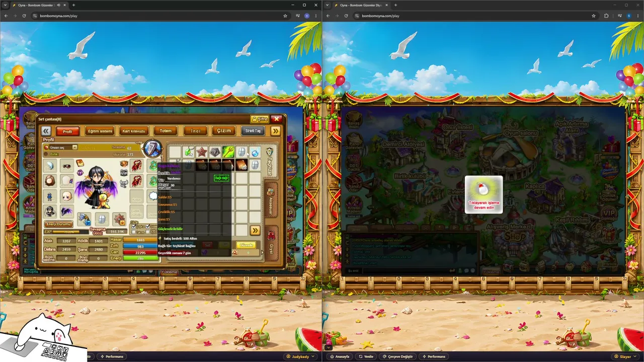Open tab search dropdown in left browser
This screenshot has width=644, height=362.
6,5
